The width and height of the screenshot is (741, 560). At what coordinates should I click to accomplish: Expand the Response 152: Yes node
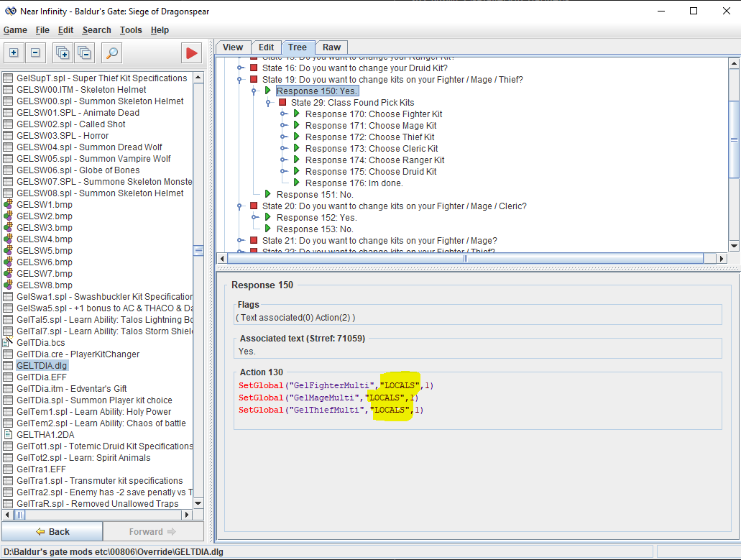coord(255,218)
